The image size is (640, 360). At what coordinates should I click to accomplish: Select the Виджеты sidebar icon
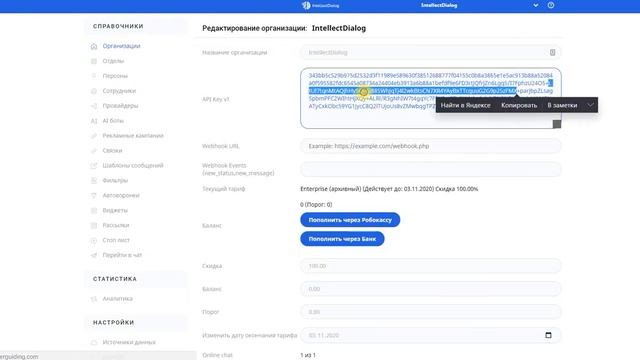coord(94,210)
